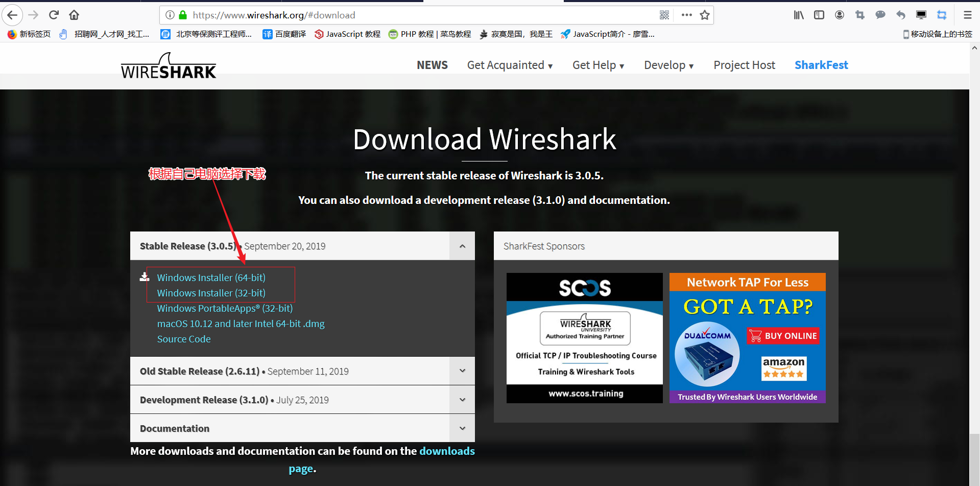Open the Firefox account avatar icon

point(840,15)
